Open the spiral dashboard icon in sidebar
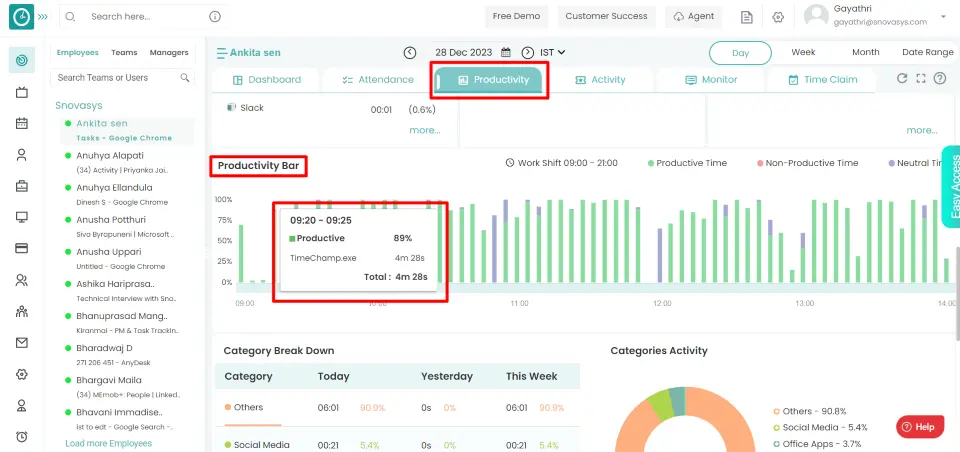960x452 pixels. point(21,60)
